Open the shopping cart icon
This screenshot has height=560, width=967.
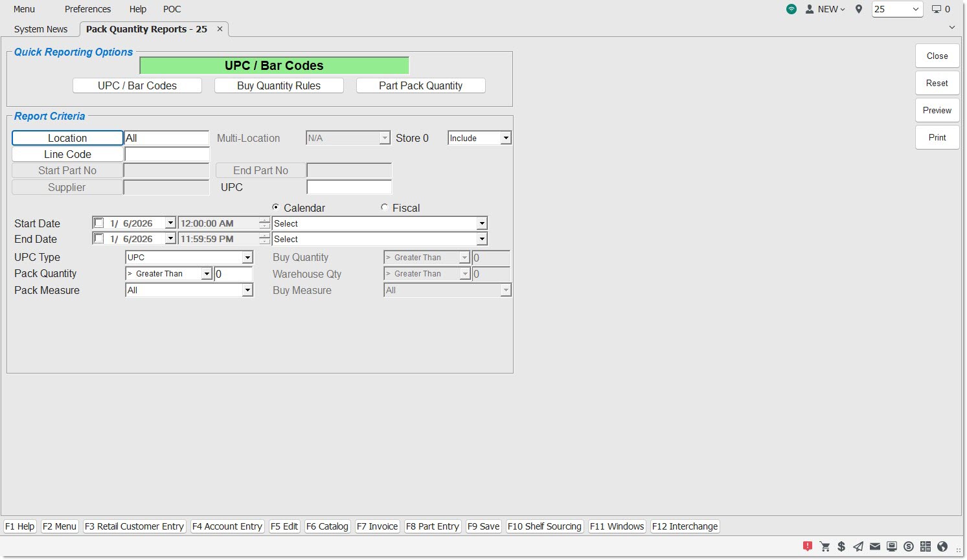point(825,546)
